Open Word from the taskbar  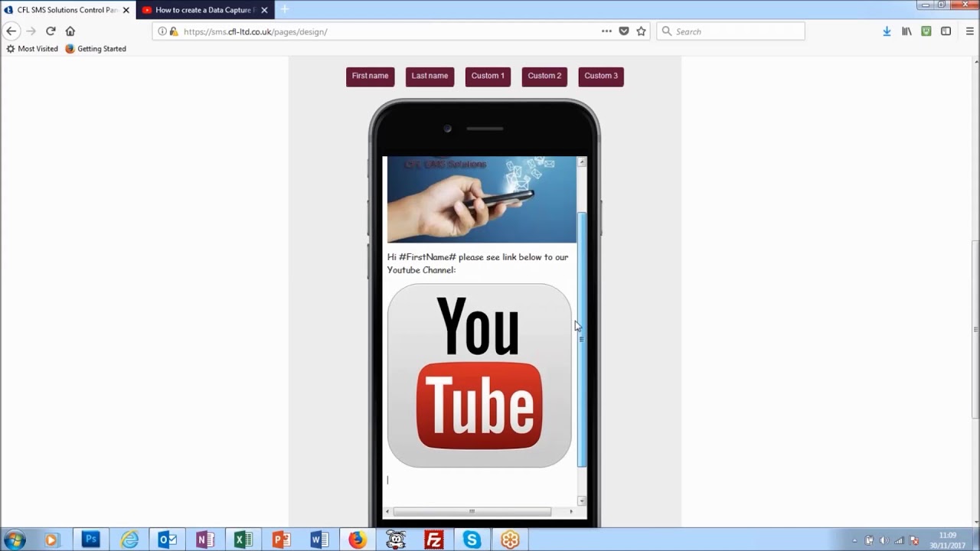click(x=319, y=540)
